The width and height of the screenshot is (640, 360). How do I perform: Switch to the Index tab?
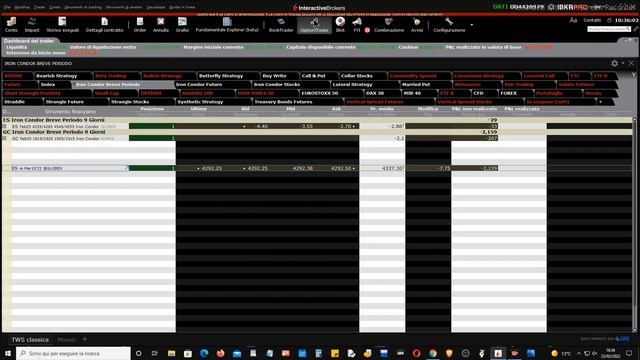pos(54,84)
